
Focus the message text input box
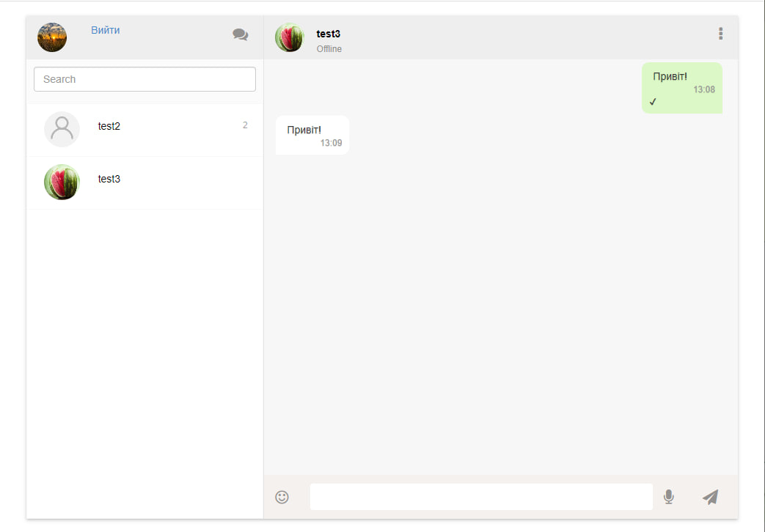coord(482,497)
